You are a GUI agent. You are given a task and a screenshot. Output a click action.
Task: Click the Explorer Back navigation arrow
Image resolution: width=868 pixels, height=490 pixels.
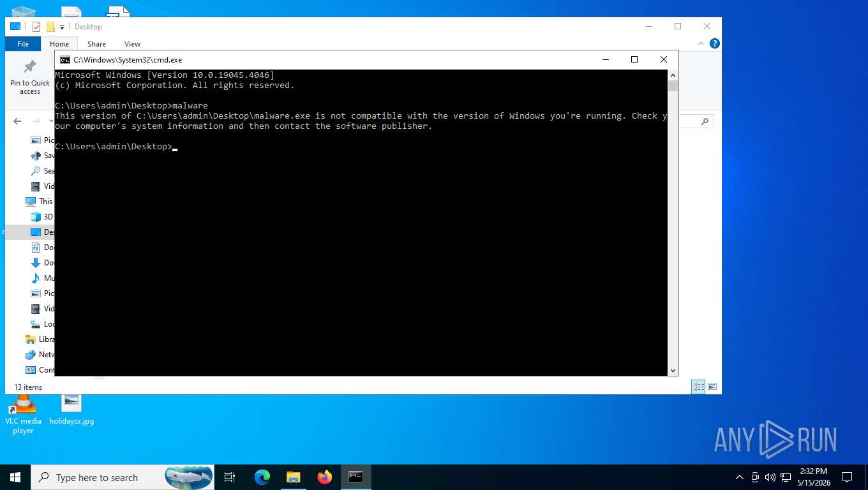click(17, 121)
